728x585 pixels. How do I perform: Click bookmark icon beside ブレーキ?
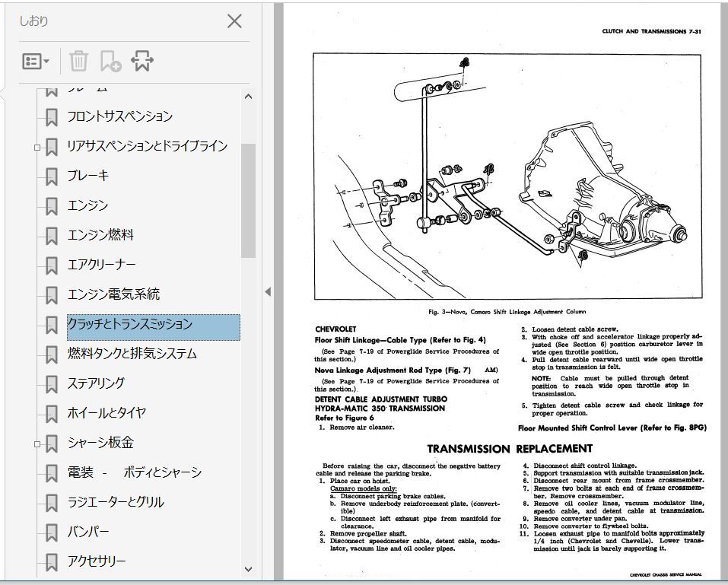[52, 177]
